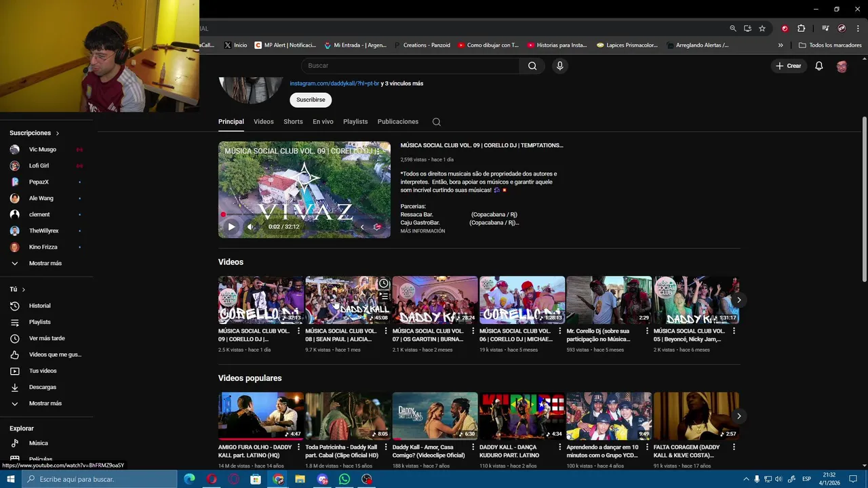Screen dimensions: 868x488
Task: Open options menu for Mr. Corello Dj video
Action: coord(647,331)
